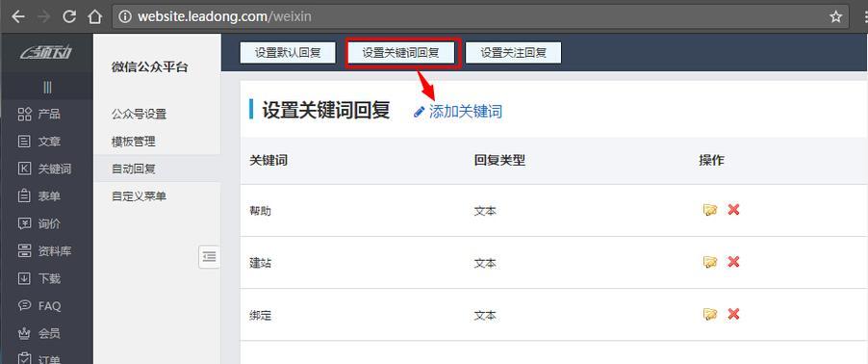Delete the 建站 keyword row
Viewport: 868px width, 364px height.
click(733, 262)
